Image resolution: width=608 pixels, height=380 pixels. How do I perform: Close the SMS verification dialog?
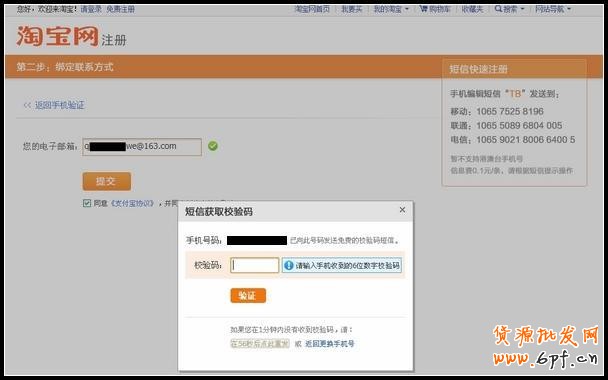(x=402, y=210)
